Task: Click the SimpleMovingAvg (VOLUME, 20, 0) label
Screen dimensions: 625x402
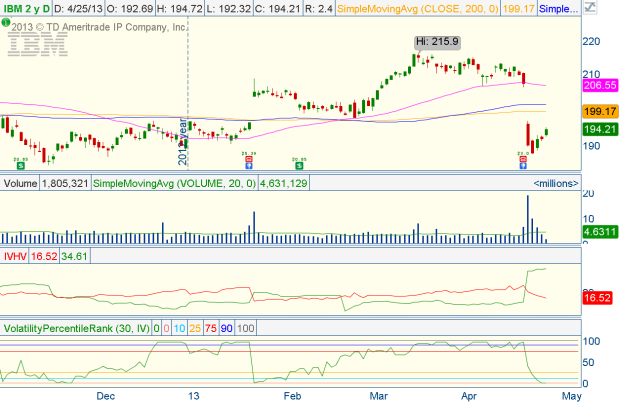Action: coord(174,183)
